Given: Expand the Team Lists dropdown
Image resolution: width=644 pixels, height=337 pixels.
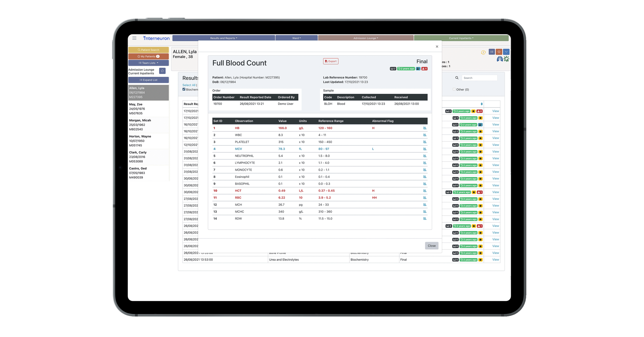Looking at the screenshot, I should [149, 63].
